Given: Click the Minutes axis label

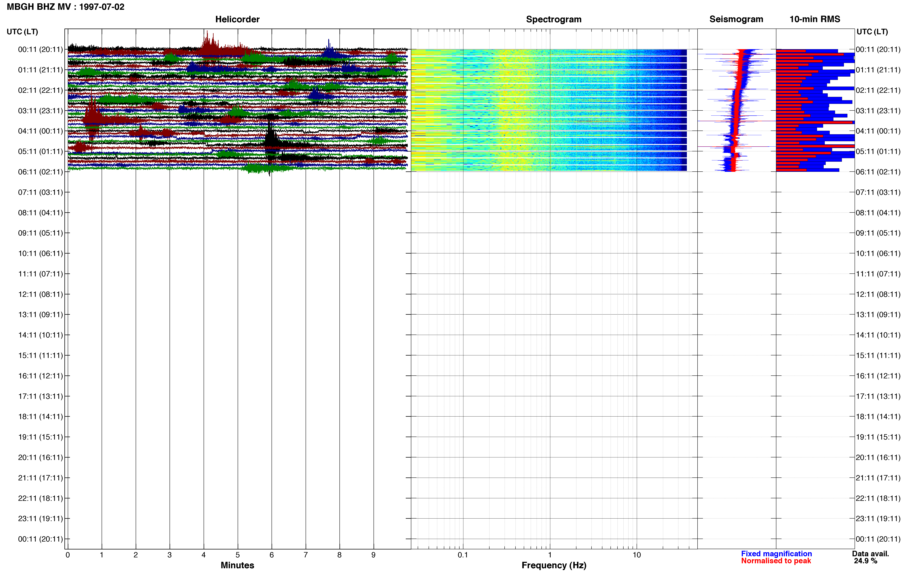Looking at the screenshot, I should (x=237, y=565).
